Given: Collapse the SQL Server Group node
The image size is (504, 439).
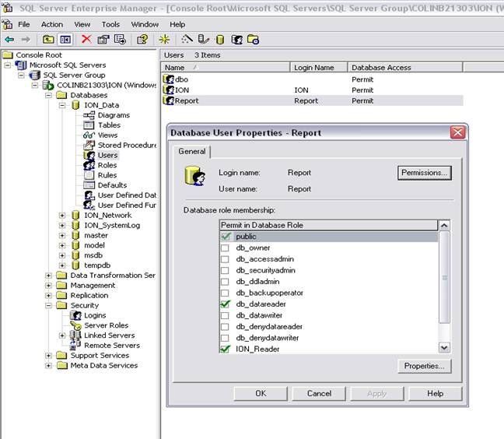Looking at the screenshot, I should point(21,76).
